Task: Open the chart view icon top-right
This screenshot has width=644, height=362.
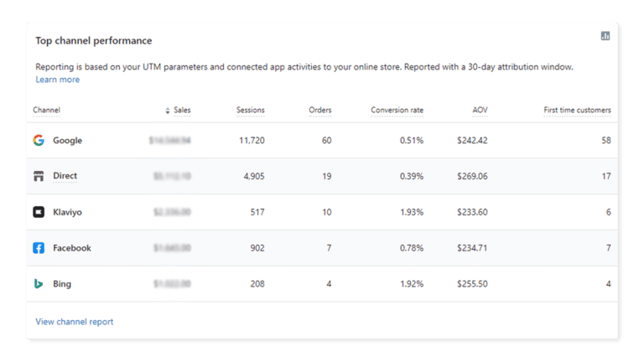Action: pos(605,36)
